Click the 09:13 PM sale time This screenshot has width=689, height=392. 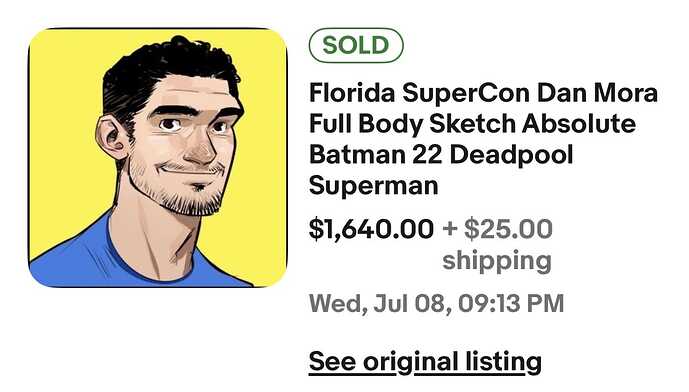click(511, 304)
